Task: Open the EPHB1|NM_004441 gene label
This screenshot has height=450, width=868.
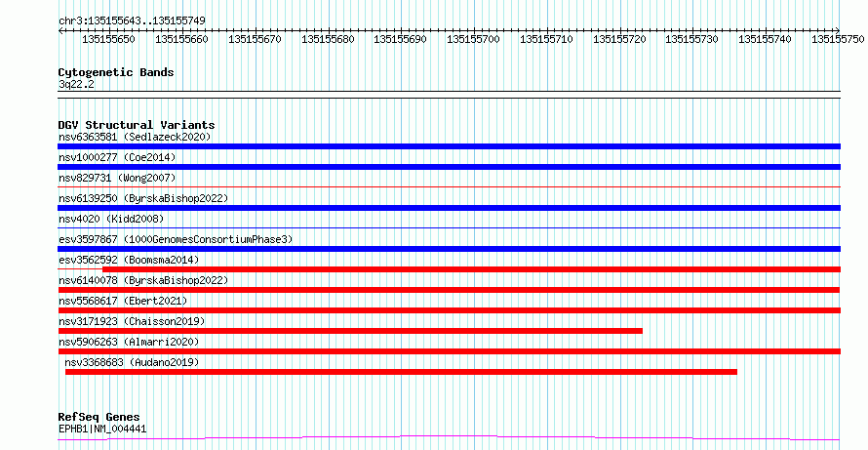Action: 102,429
